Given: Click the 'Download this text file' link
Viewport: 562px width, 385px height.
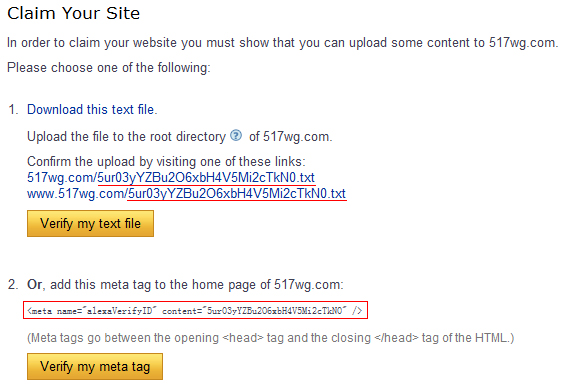Looking at the screenshot, I should (x=92, y=109).
